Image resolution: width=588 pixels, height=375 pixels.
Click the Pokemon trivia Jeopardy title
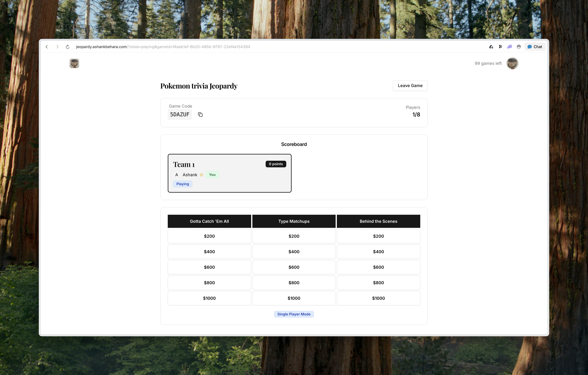pos(199,86)
